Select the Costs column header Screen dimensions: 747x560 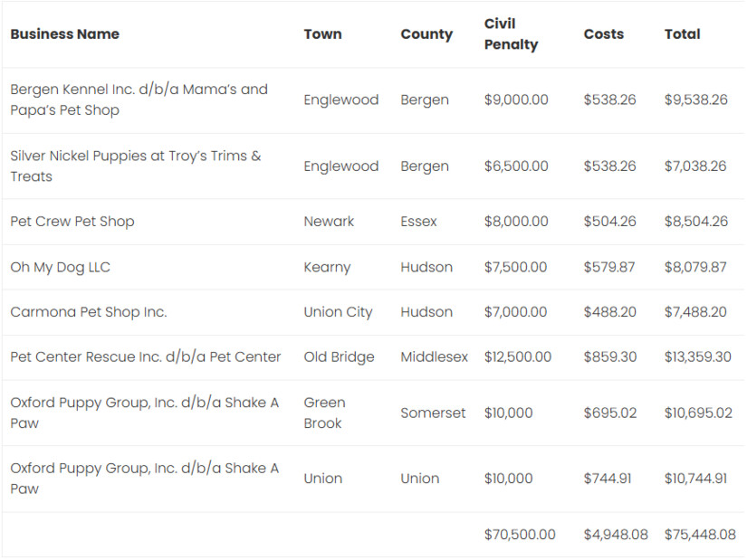tap(603, 34)
